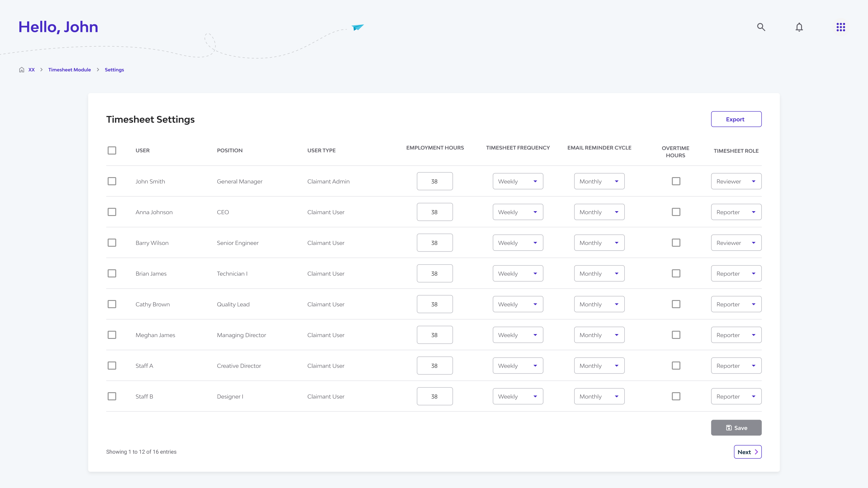The image size is (868, 488).
Task: Click Meghan James's employment hours field
Action: 434,335
